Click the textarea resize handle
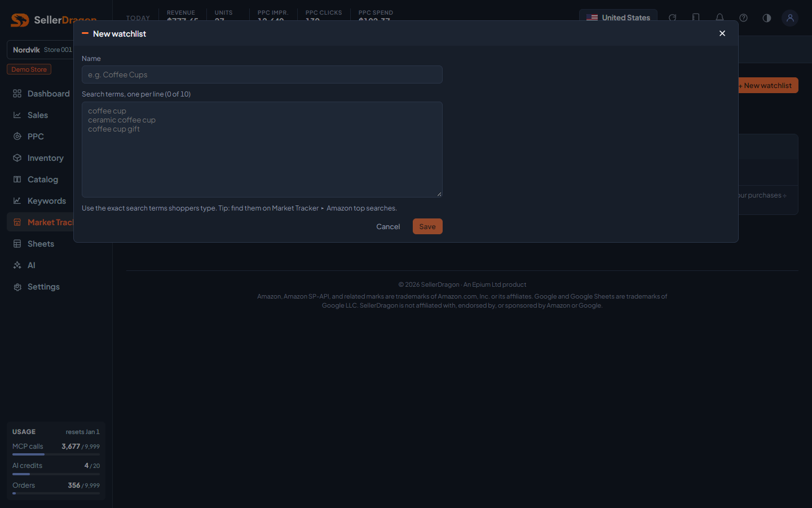The height and width of the screenshot is (508, 812). (x=439, y=194)
